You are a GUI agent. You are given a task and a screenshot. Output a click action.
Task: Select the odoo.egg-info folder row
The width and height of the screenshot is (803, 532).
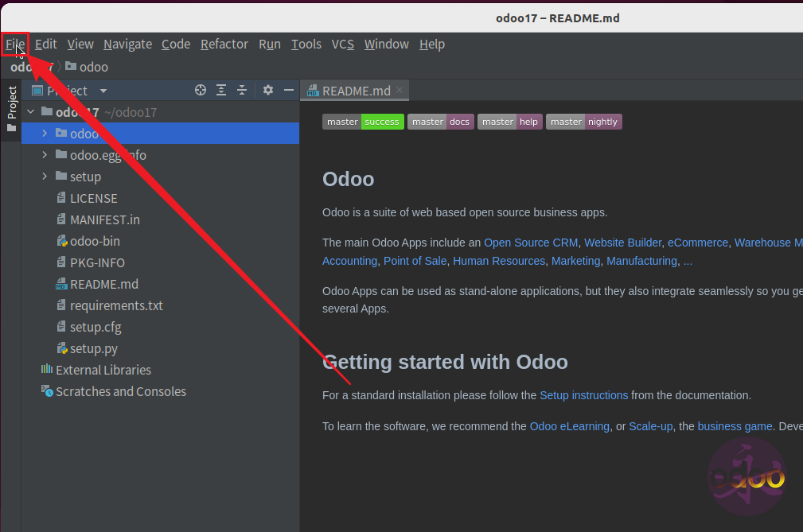(x=160, y=155)
